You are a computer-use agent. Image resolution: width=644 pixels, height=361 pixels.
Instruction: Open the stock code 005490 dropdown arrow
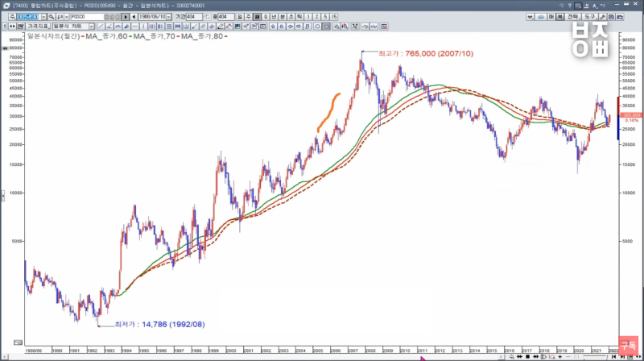(x=43, y=17)
